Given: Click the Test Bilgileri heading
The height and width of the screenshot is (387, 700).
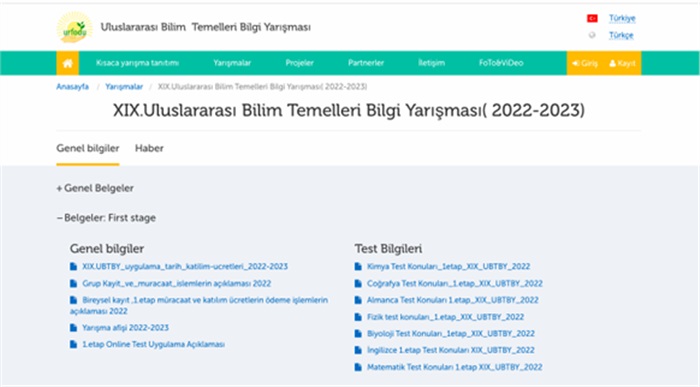Looking at the screenshot, I should click(x=388, y=249).
